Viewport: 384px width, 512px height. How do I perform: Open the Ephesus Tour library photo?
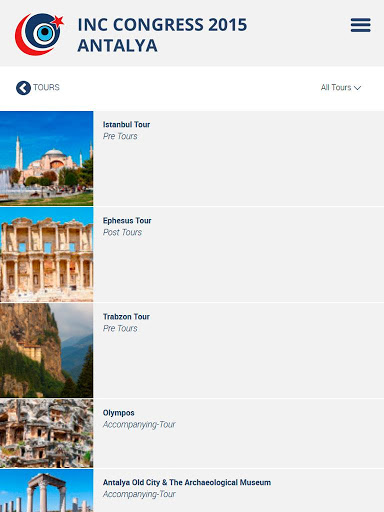(x=47, y=254)
